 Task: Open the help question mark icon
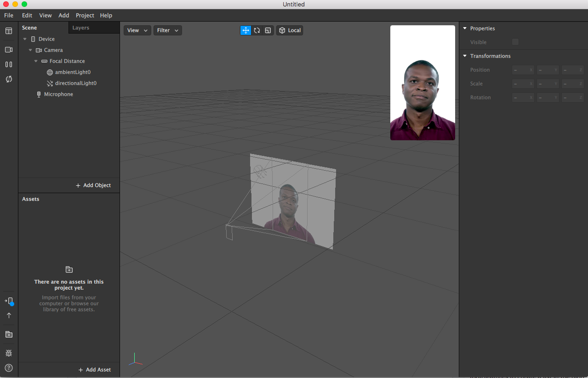[9, 368]
